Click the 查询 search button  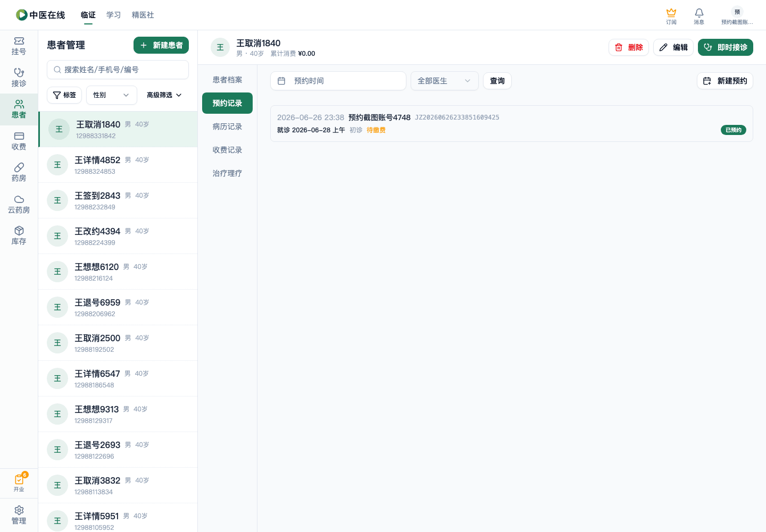click(x=497, y=81)
